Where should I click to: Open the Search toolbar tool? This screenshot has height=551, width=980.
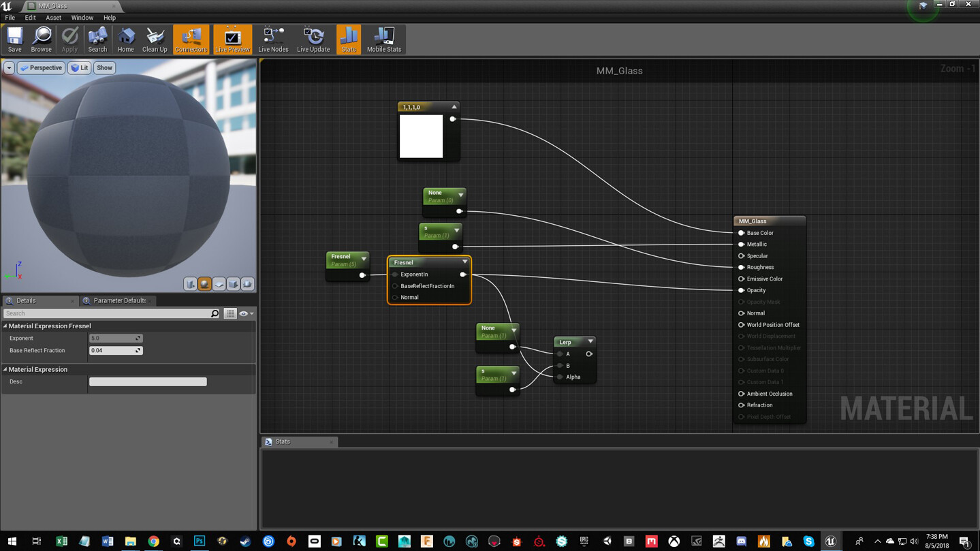[x=97, y=40]
